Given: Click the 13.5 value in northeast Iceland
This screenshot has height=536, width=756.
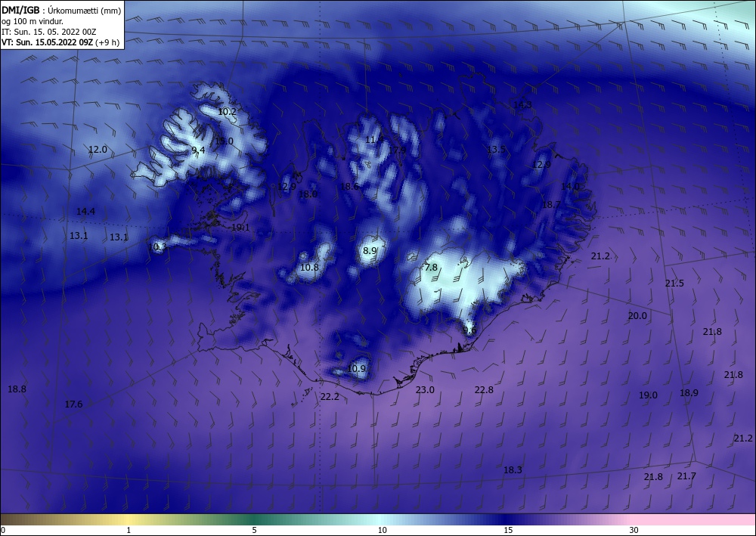Looking at the screenshot, I should click(496, 150).
